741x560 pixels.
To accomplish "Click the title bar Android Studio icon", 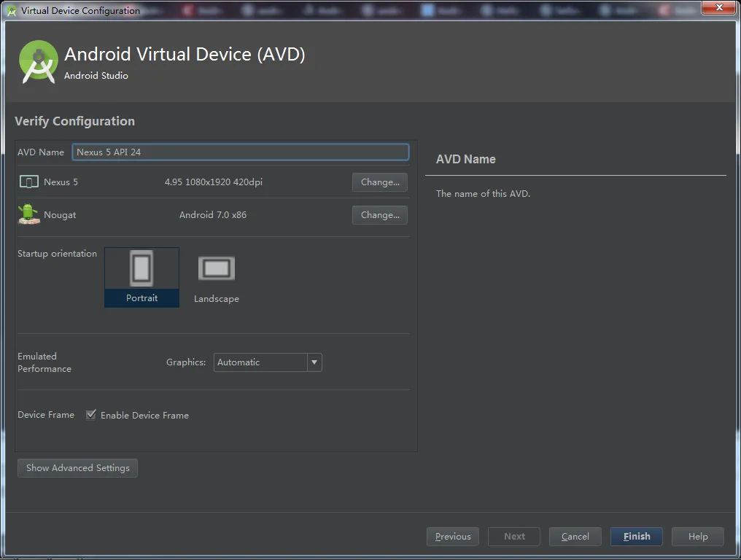I will pos(12,10).
